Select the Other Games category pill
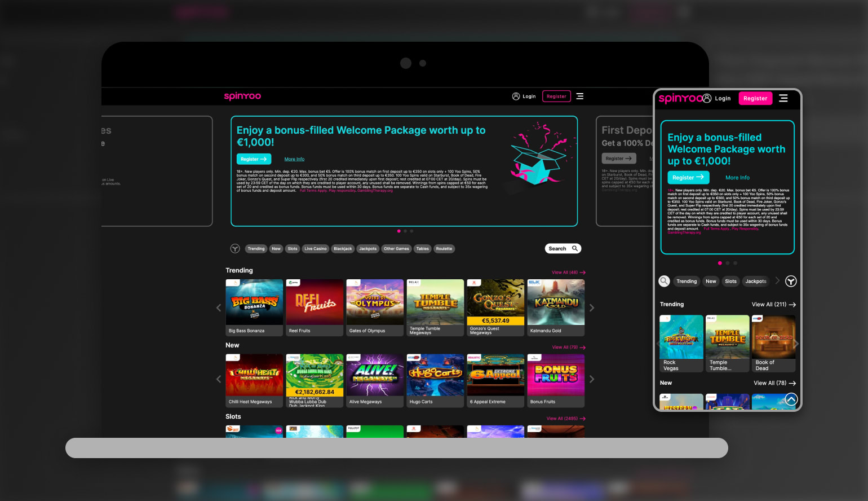The width and height of the screenshot is (868, 501). (x=396, y=249)
